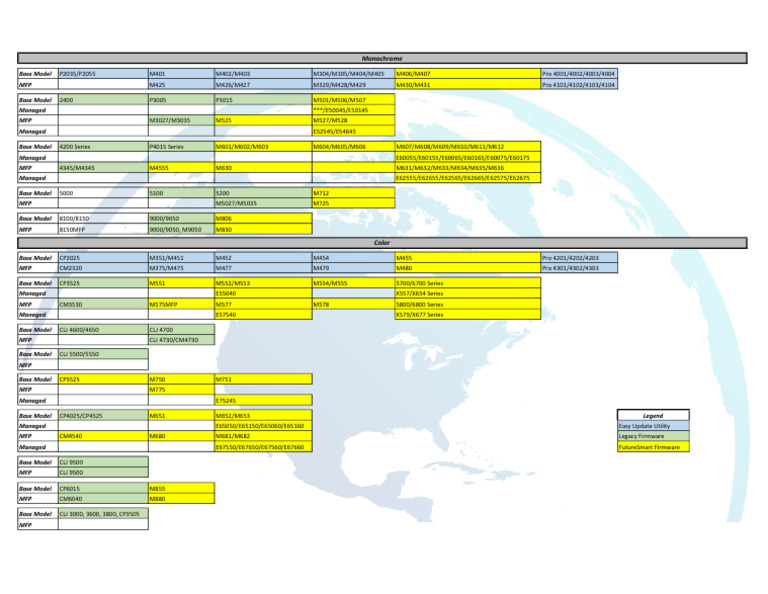Click the CP3525 cell
Screen dimensions: 768x594
(x=103, y=284)
